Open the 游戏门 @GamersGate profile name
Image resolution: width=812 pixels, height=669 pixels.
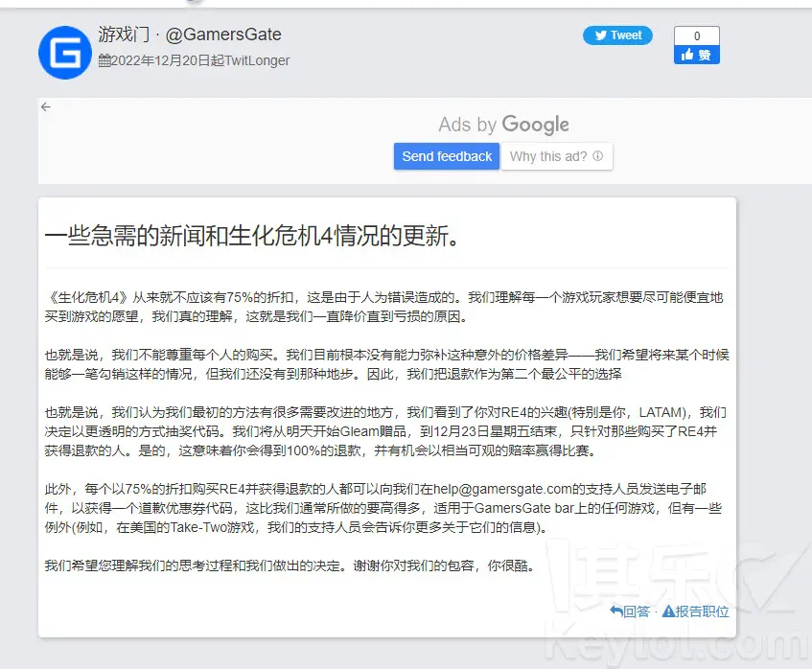pos(190,35)
